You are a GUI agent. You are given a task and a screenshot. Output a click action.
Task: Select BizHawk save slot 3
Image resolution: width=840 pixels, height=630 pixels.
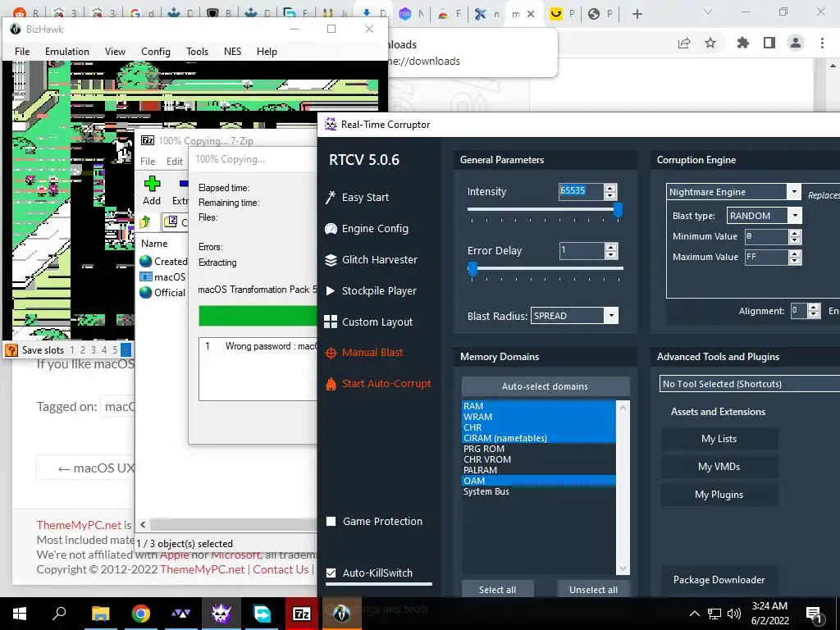coord(94,350)
